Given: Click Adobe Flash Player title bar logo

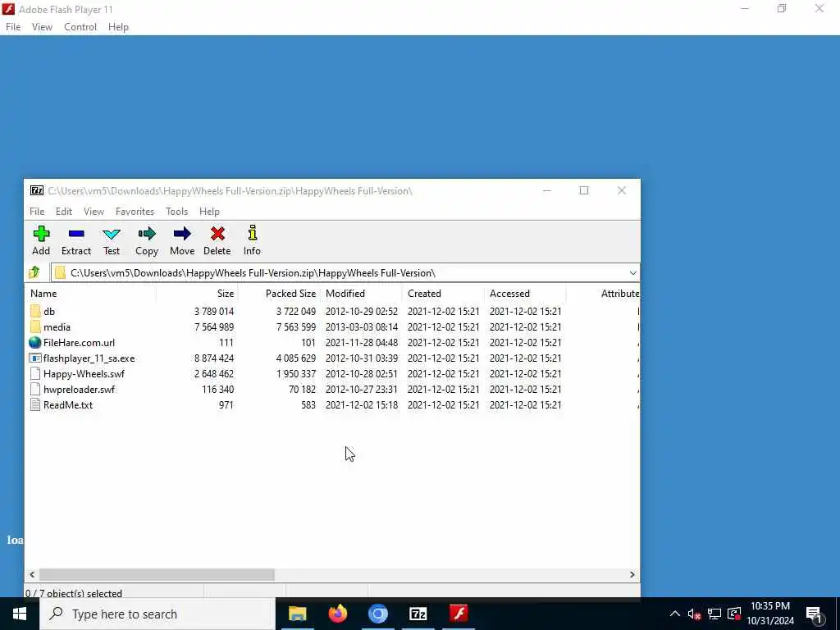Looking at the screenshot, I should click(x=8, y=9).
